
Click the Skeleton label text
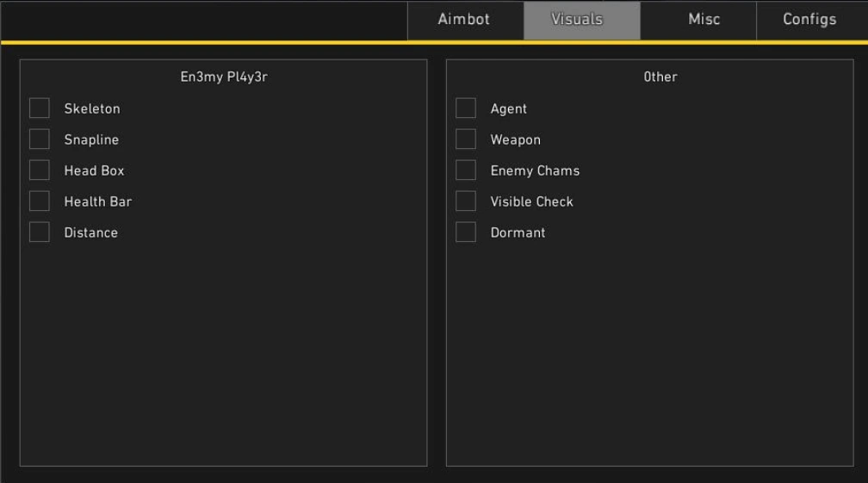[92, 109]
